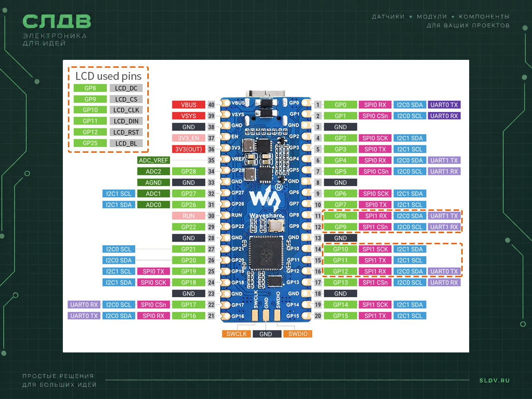
Task: Click the orange SWCLK label below the board
Action: [x=236, y=334]
